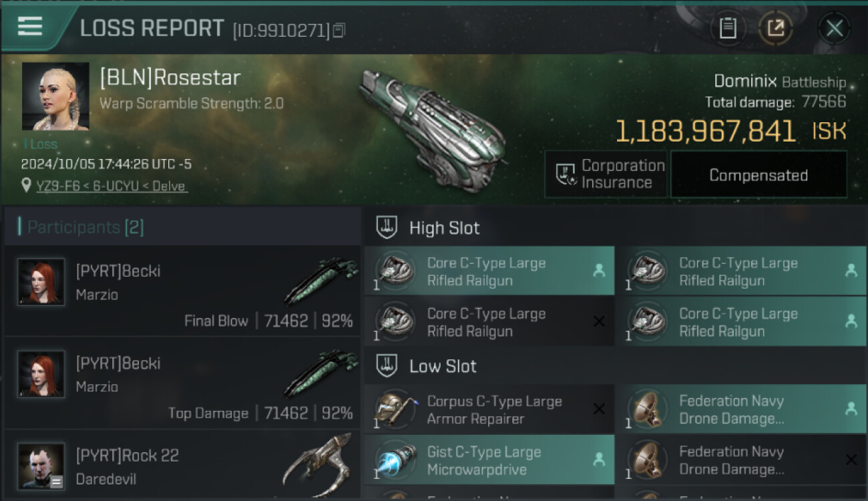Click the Compensated insurance button
This screenshot has height=501, width=868.
click(x=758, y=175)
